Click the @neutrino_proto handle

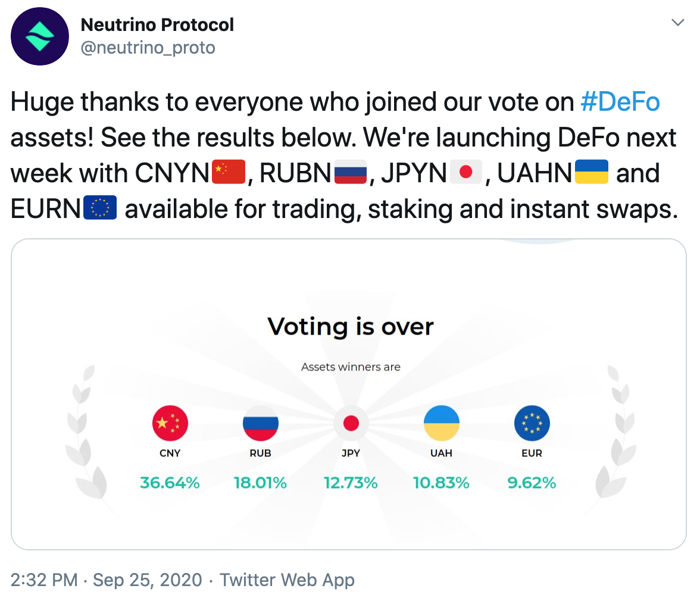(x=148, y=48)
